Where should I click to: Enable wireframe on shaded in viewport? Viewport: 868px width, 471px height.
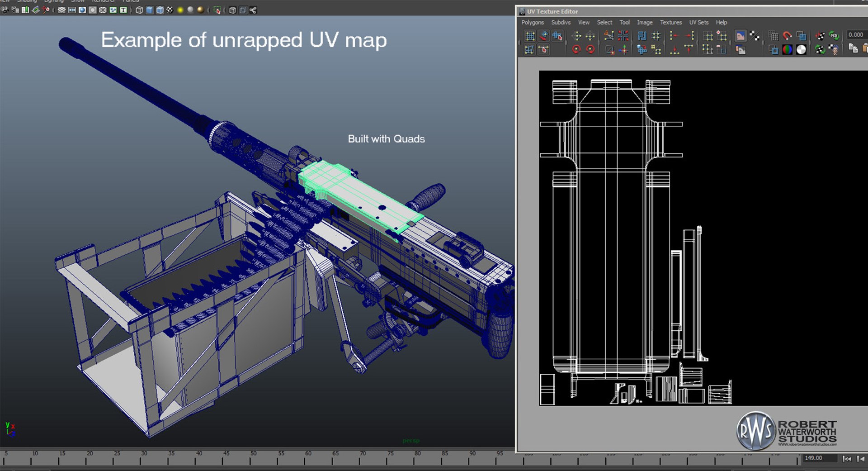click(160, 10)
